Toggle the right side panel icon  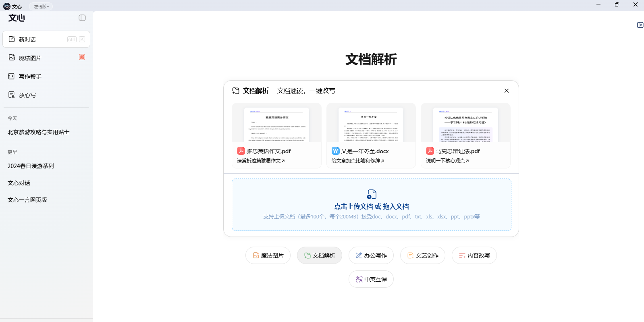(x=640, y=25)
